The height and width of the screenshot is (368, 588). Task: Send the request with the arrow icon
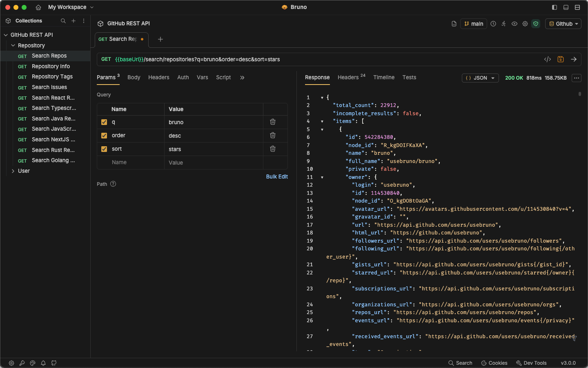pos(574,59)
